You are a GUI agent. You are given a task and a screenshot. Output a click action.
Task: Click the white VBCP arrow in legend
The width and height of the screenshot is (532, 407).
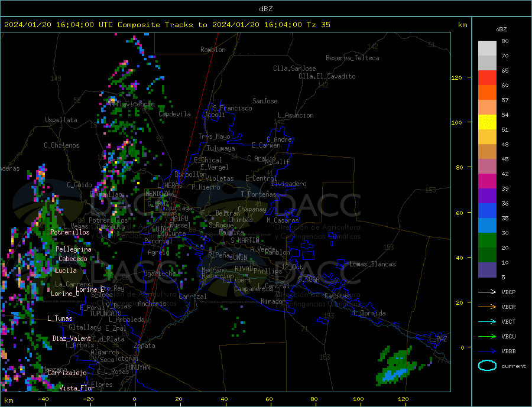tap(487, 292)
